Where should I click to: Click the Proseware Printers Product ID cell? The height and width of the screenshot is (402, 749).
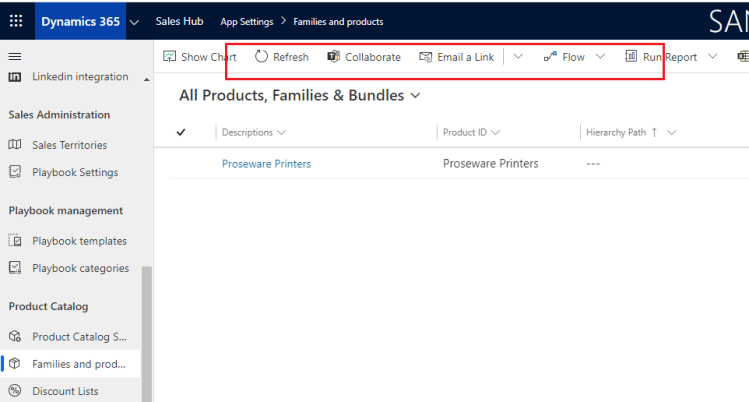coord(491,164)
